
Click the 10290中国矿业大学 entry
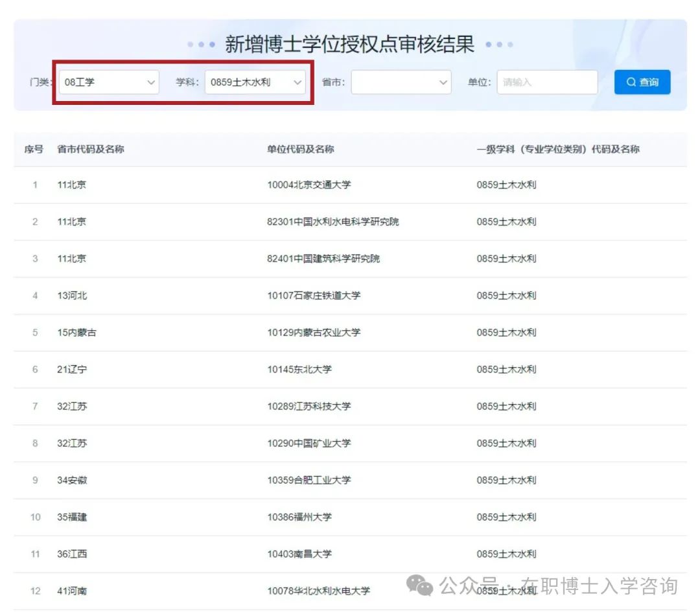click(x=309, y=443)
